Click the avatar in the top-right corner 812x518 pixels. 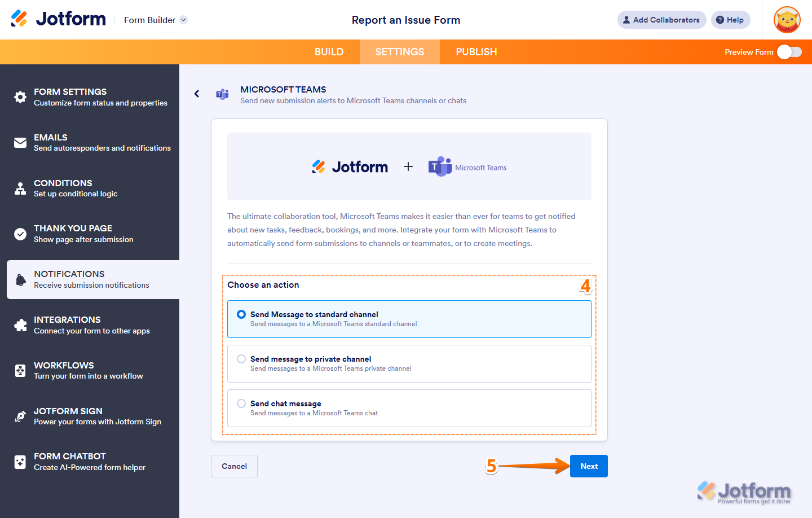point(787,20)
